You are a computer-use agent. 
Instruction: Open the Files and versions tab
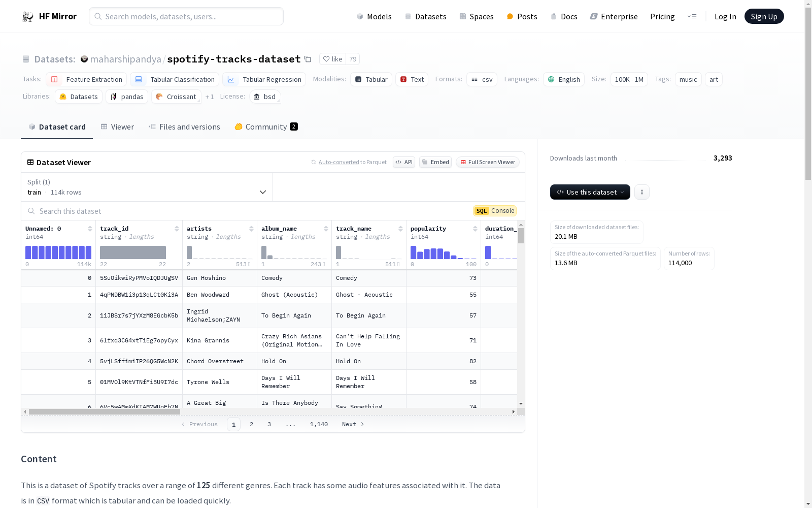click(x=184, y=127)
